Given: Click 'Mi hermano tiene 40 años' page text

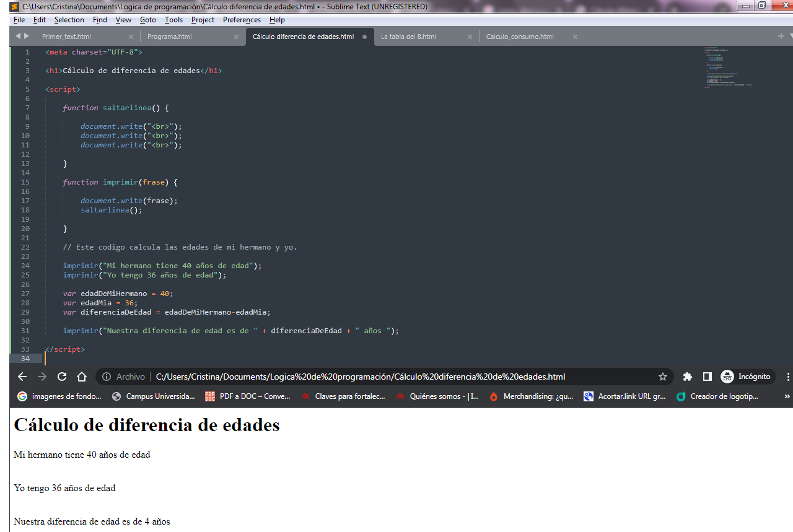Looking at the screenshot, I should click(82, 455).
